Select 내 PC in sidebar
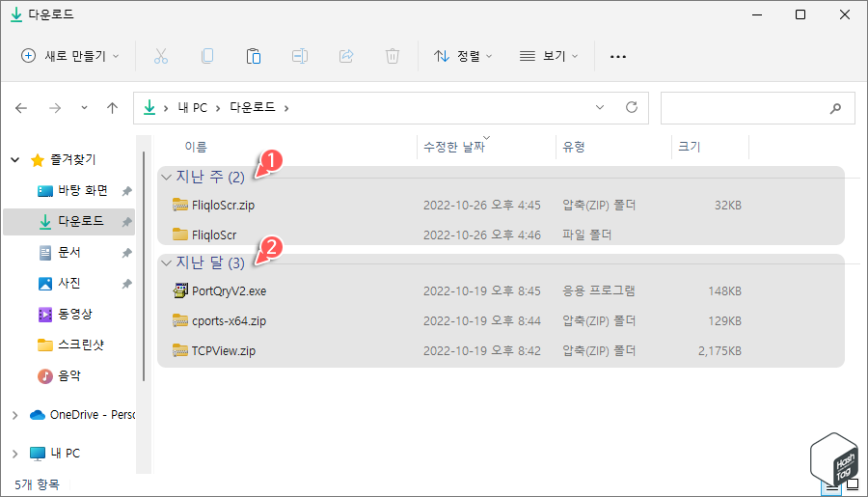Viewport: 868px width, 497px height. click(x=66, y=454)
